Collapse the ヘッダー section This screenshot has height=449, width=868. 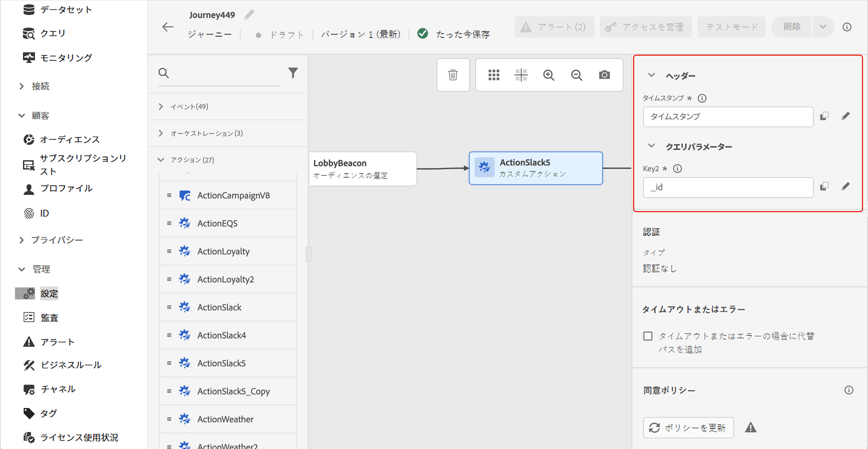651,75
